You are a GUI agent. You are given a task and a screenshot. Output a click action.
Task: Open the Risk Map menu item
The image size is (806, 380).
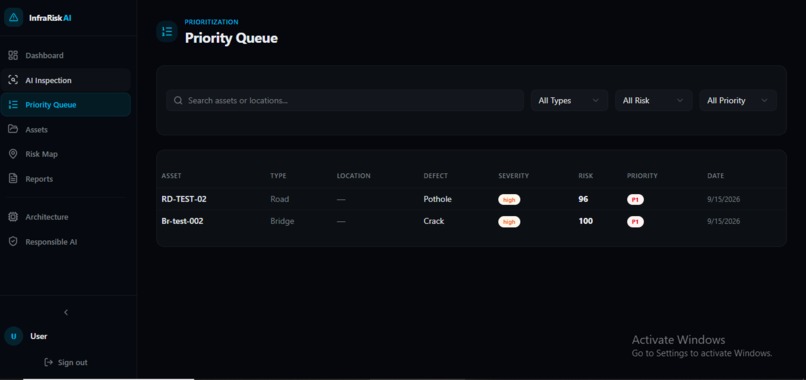[66, 154]
